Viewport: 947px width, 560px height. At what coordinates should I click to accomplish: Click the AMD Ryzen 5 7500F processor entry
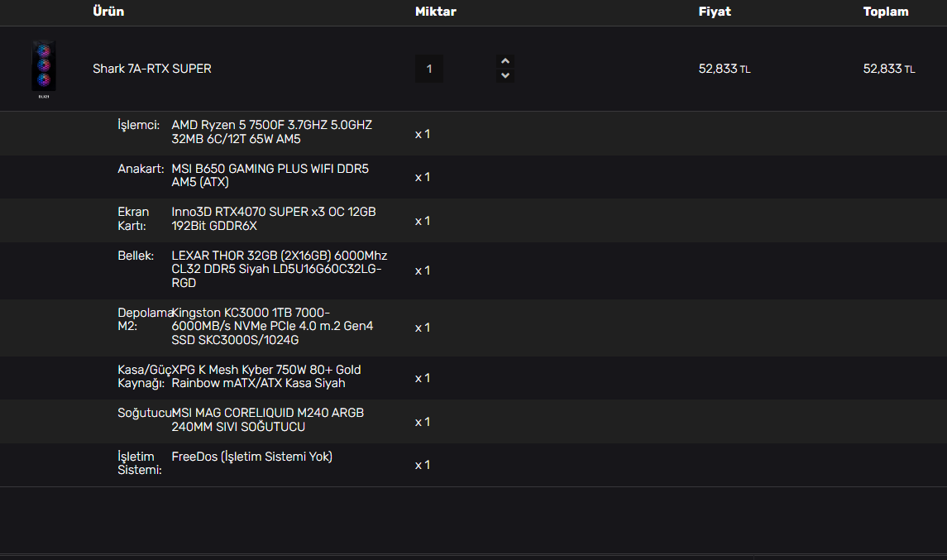point(271,132)
